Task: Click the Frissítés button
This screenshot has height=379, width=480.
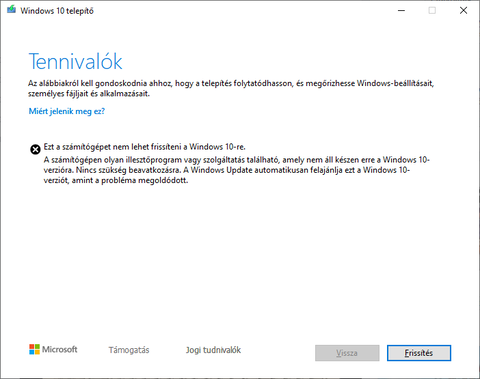Action: [x=419, y=353]
